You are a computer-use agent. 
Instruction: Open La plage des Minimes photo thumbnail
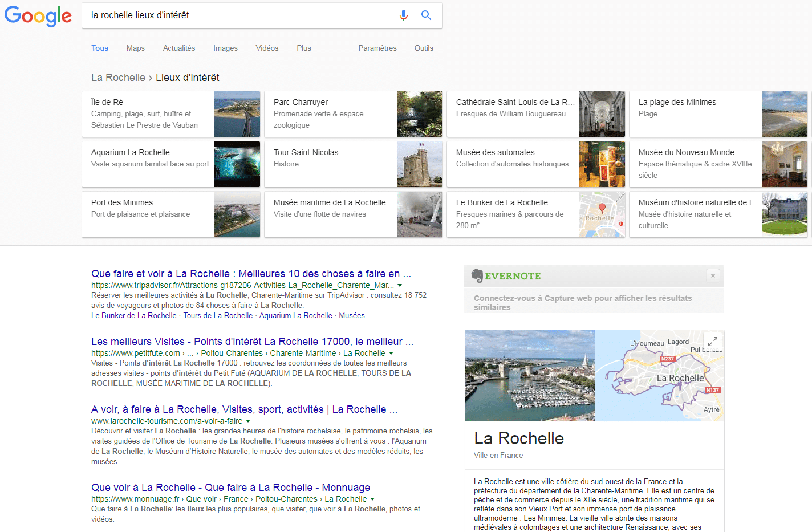785,114
